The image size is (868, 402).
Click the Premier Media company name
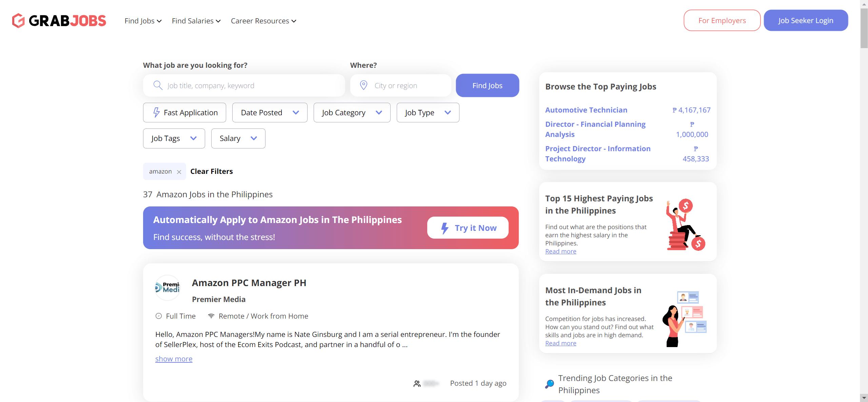219,299
